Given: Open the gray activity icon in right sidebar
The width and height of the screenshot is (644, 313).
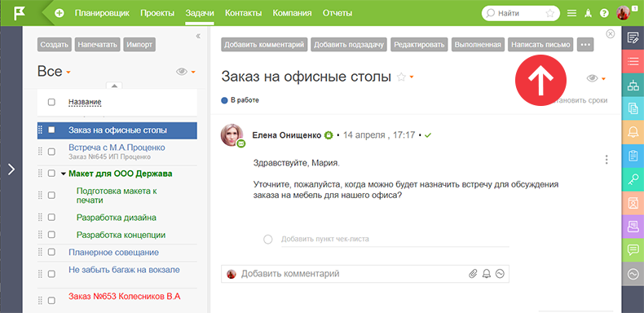Looking at the screenshot, I should 633,274.
